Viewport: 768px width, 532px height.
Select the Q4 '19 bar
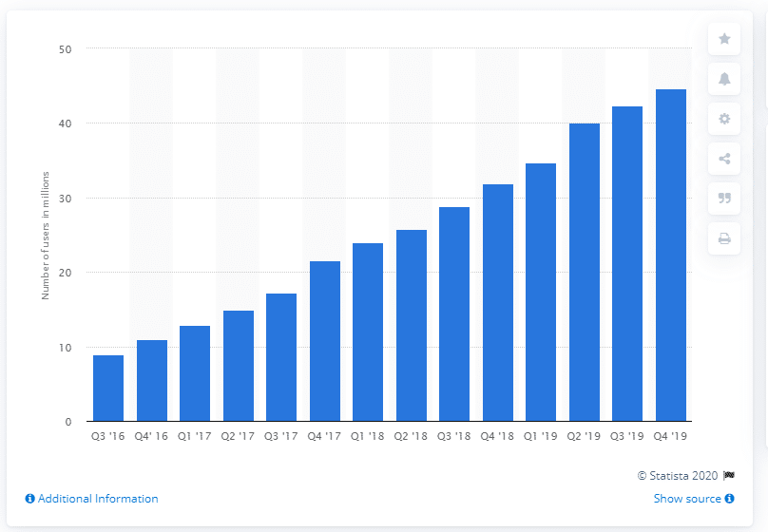pos(671,255)
